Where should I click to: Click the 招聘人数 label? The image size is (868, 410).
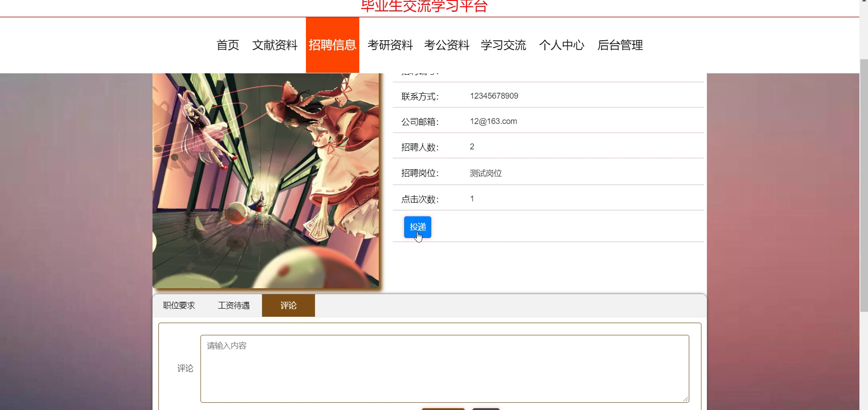click(x=420, y=147)
